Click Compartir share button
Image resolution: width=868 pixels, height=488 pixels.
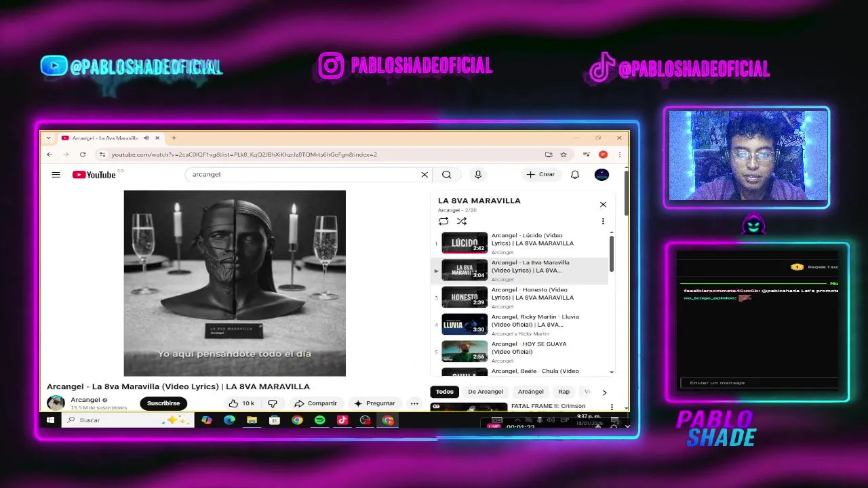315,403
